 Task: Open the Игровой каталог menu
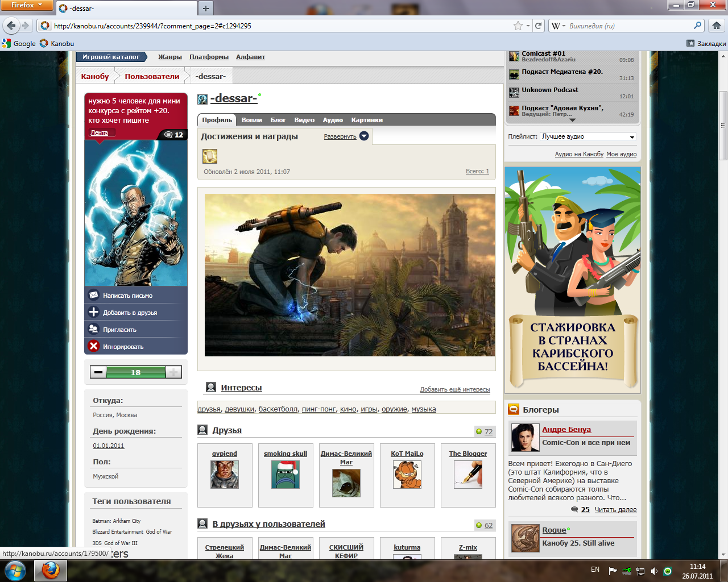coord(111,57)
